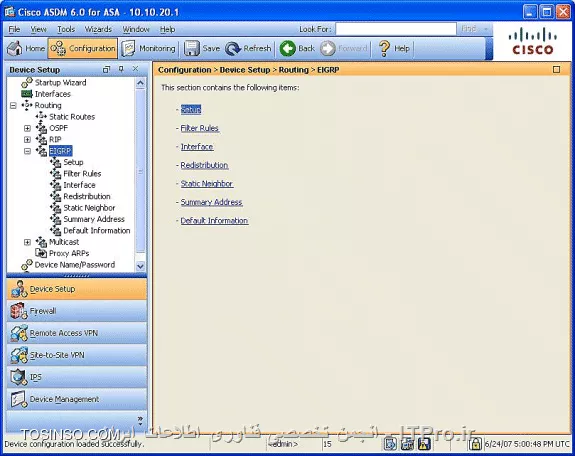
Task: Select Summary Address in tree
Action: pos(94,219)
